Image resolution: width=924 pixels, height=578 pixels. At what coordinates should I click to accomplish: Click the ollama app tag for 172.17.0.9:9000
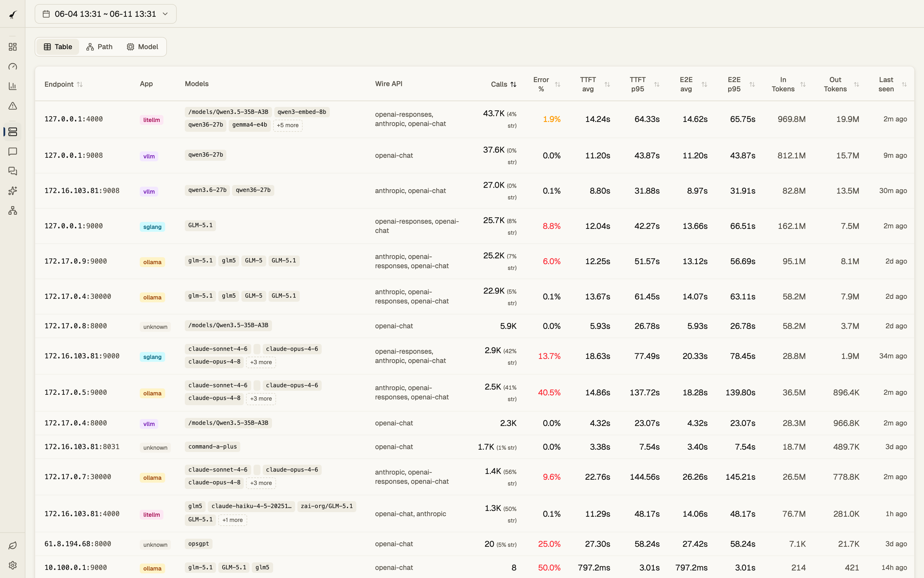152,262
